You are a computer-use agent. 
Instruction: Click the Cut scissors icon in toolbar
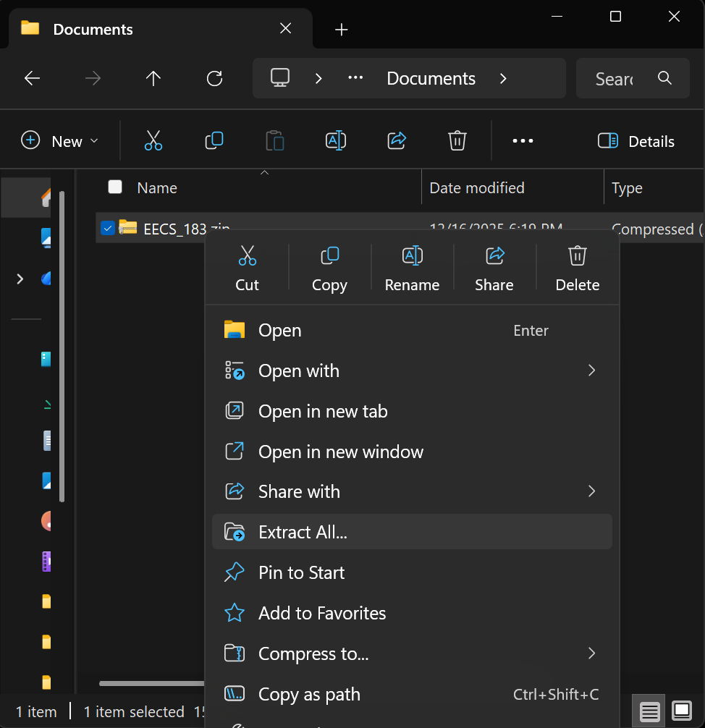click(153, 140)
